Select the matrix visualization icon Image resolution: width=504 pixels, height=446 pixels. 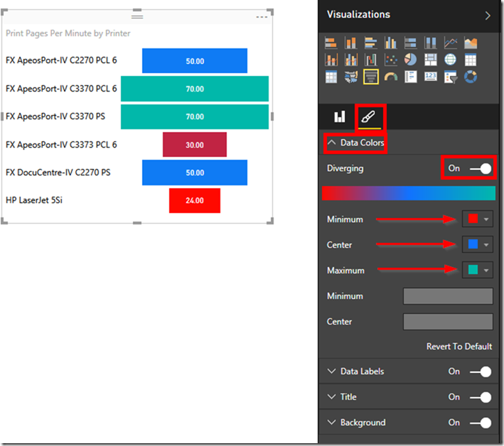click(x=331, y=77)
